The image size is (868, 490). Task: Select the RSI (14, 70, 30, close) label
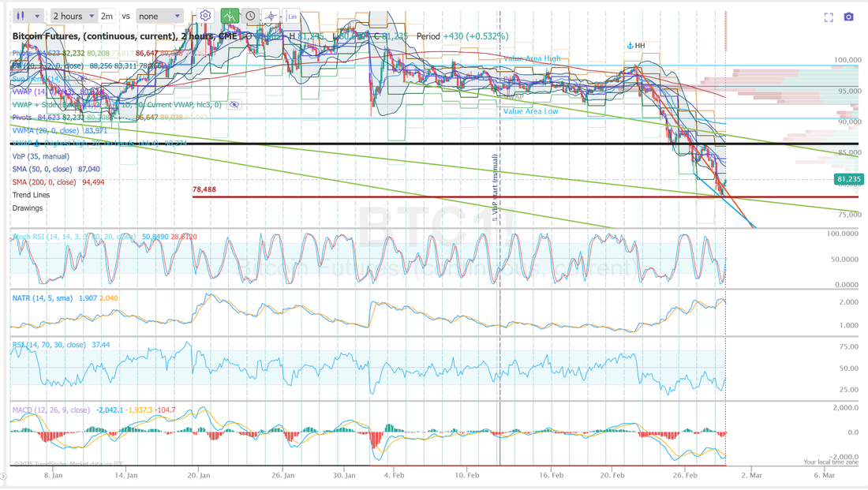[49, 344]
